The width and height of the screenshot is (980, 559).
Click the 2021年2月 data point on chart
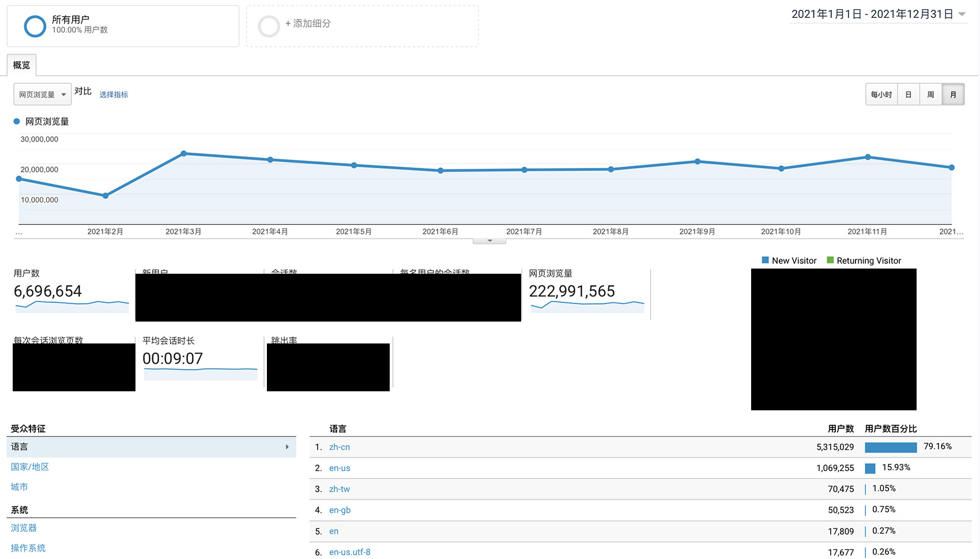[105, 196]
